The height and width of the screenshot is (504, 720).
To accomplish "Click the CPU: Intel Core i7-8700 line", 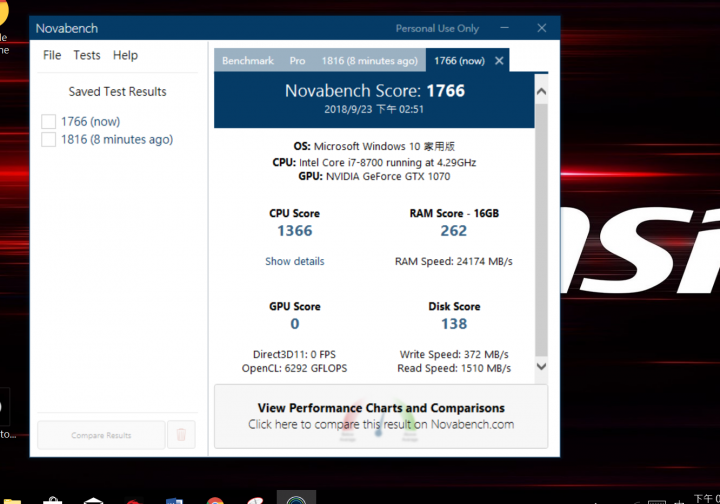I will 374,162.
